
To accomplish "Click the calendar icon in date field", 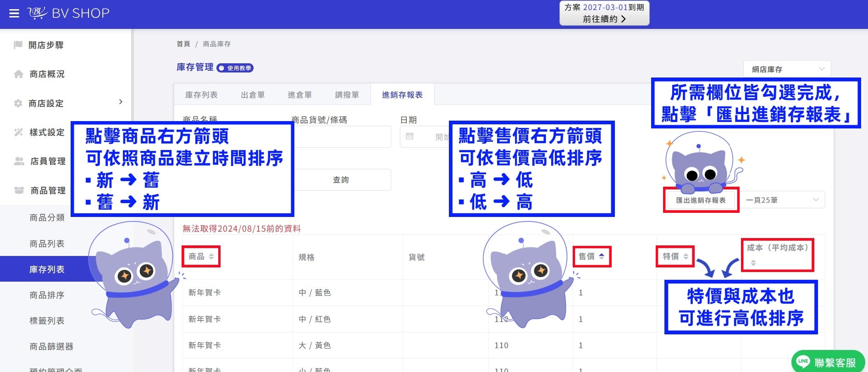I will click(410, 136).
